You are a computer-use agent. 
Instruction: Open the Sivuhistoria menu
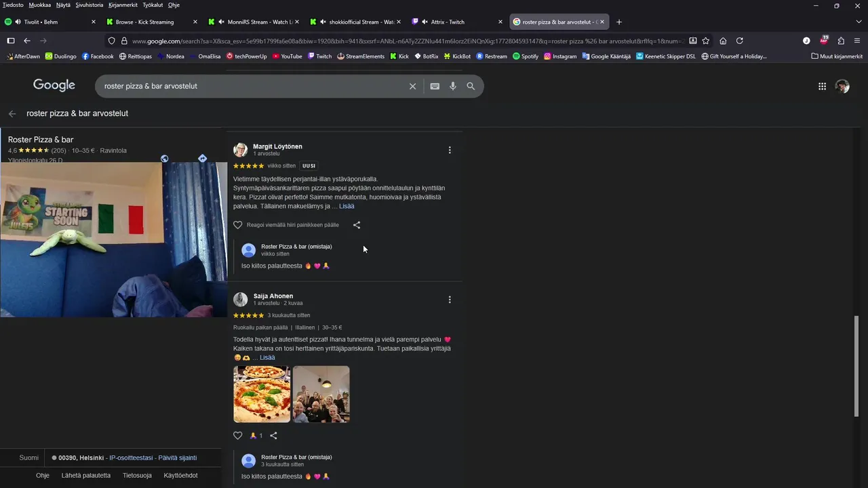pyautogui.click(x=90, y=5)
